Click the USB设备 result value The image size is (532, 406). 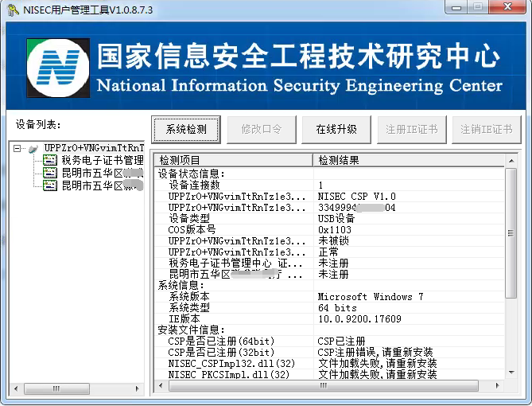tap(336, 218)
